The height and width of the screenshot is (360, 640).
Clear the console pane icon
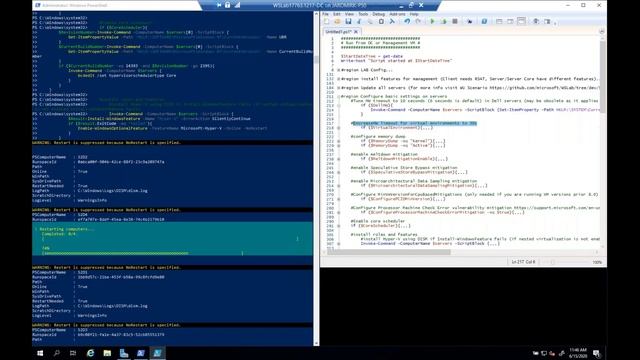[x=392, y=21]
